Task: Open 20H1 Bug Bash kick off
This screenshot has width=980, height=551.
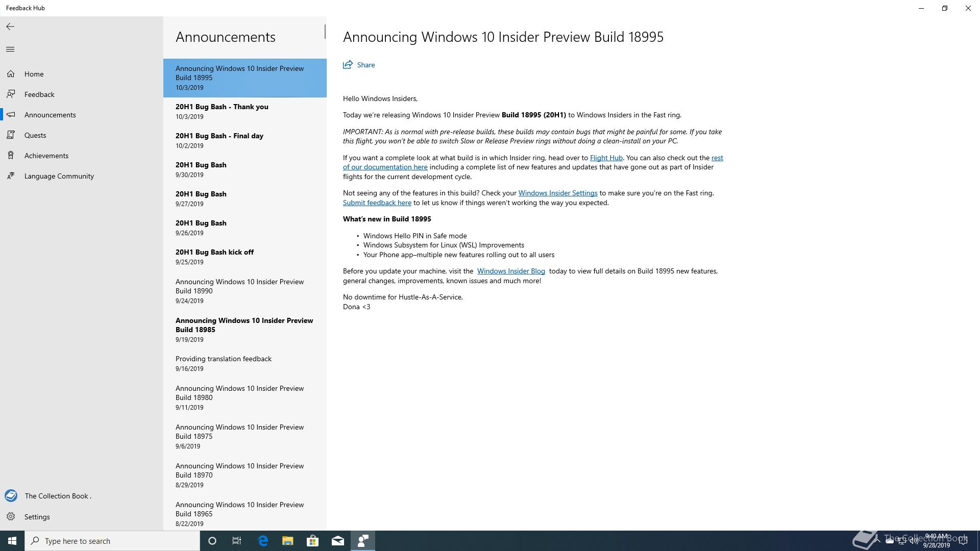Action: pos(245,257)
